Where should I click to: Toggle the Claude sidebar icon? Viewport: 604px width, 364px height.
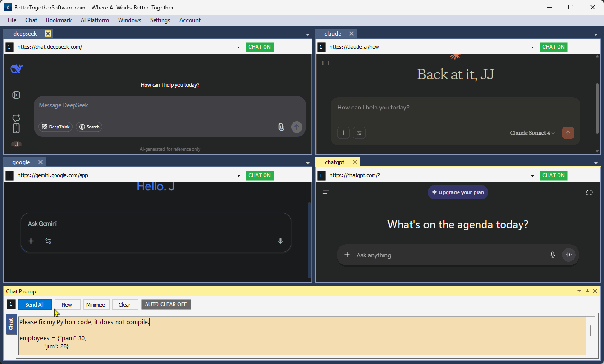pos(325,63)
